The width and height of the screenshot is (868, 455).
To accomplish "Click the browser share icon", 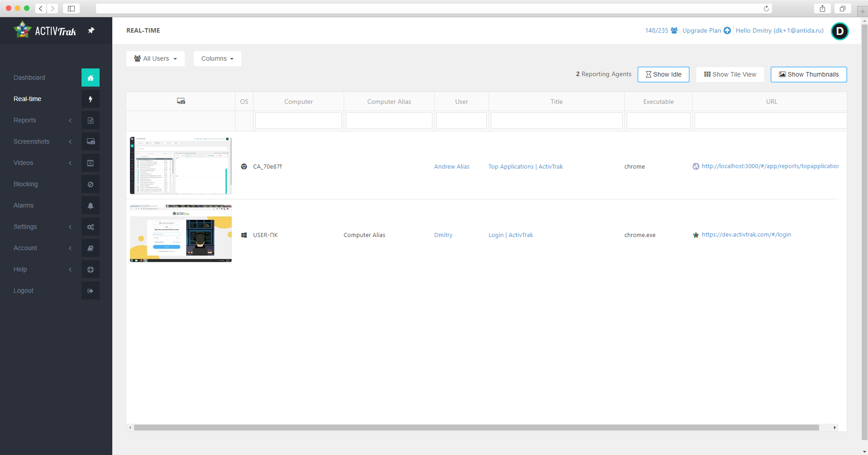I will 822,9.
